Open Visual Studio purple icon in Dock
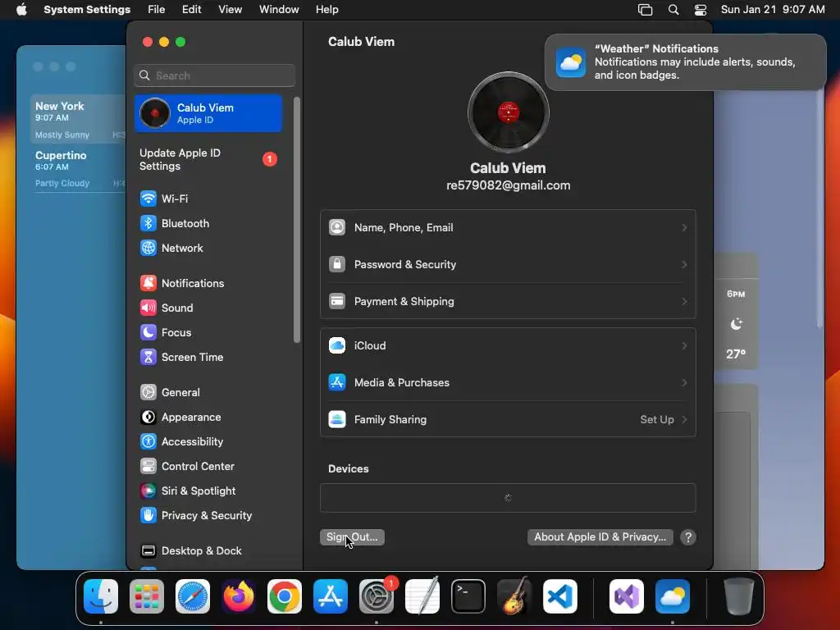The height and width of the screenshot is (630, 840). click(x=627, y=596)
